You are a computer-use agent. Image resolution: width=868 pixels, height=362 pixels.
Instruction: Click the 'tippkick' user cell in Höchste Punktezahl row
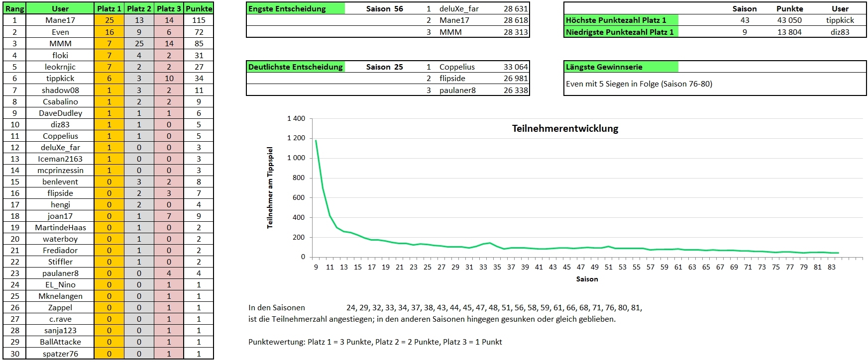pyautogui.click(x=840, y=20)
